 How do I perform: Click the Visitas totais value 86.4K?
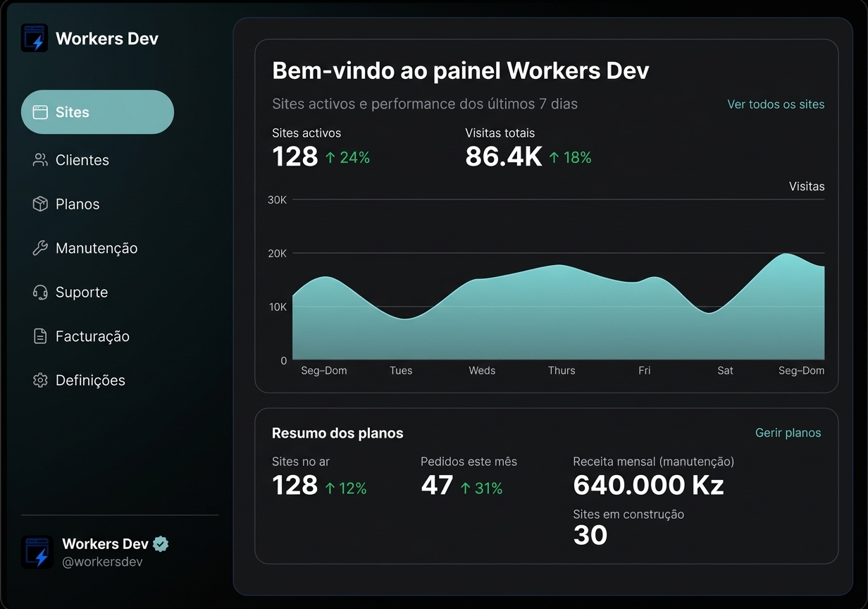pyautogui.click(x=504, y=156)
